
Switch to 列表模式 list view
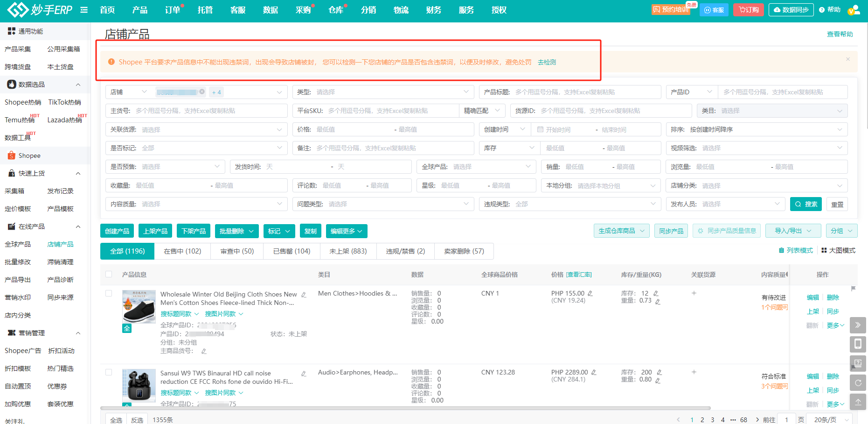796,251
